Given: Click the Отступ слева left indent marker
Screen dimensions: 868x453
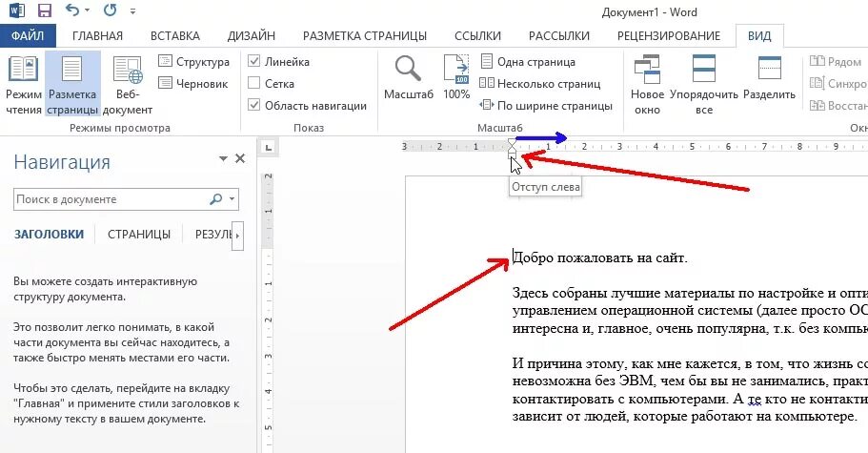Looking at the screenshot, I should 512,155.
